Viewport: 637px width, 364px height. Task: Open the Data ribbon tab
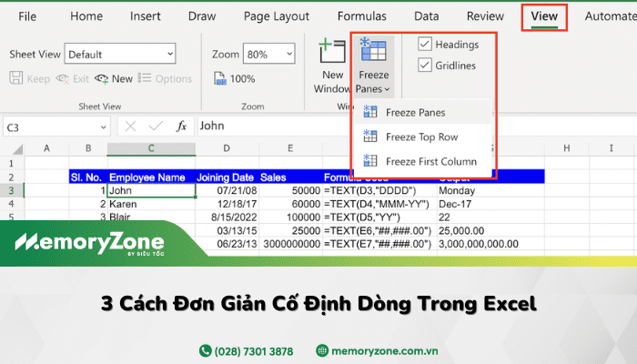click(x=426, y=16)
